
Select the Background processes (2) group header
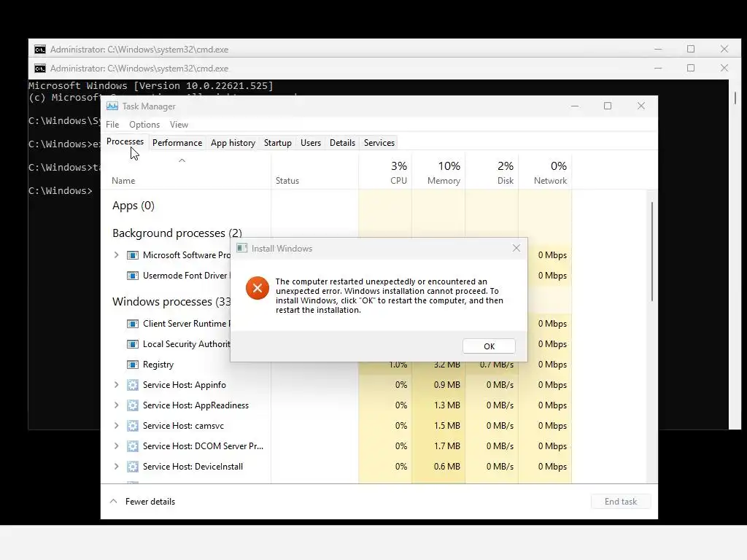[177, 233]
